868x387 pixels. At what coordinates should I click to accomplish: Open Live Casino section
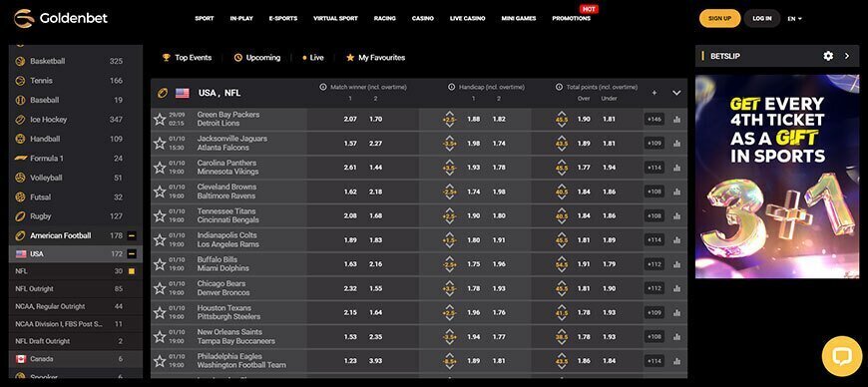tap(467, 18)
